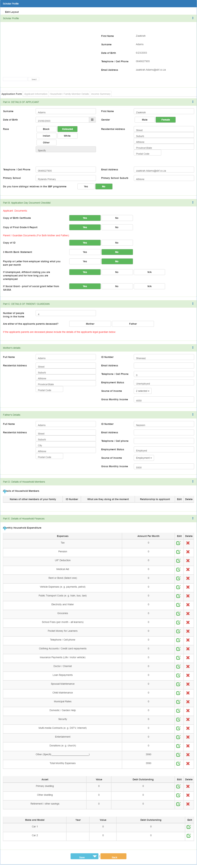The height and width of the screenshot is (868, 197).
Task: Choose Indian as the Race
Action: coord(46,136)
